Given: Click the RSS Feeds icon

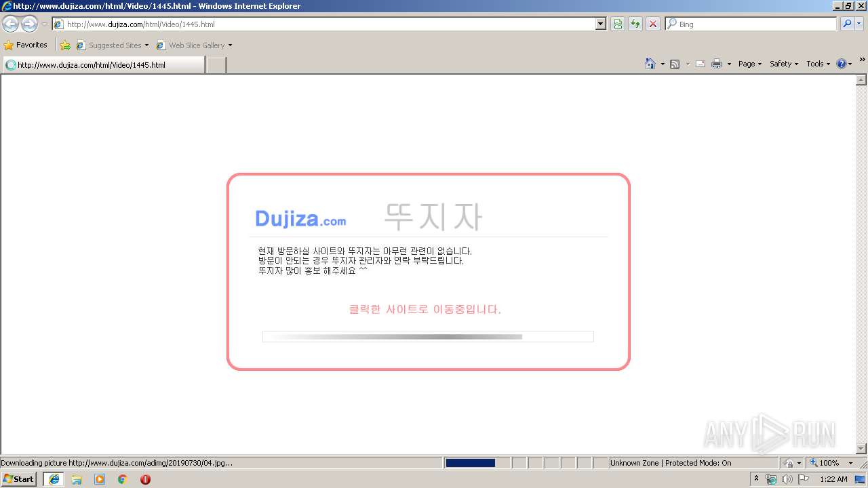Looking at the screenshot, I should 675,64.
